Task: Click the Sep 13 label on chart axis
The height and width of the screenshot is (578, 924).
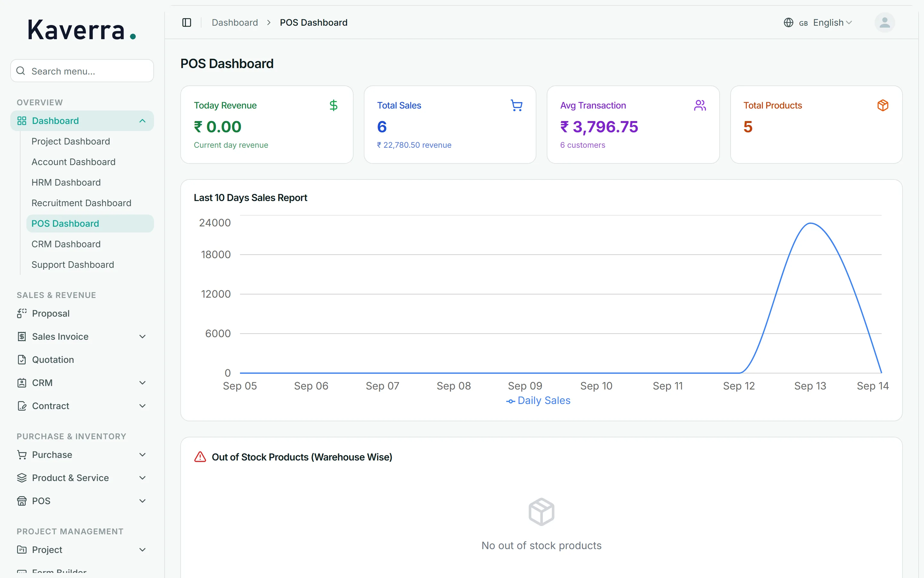Action: [810, 386]
